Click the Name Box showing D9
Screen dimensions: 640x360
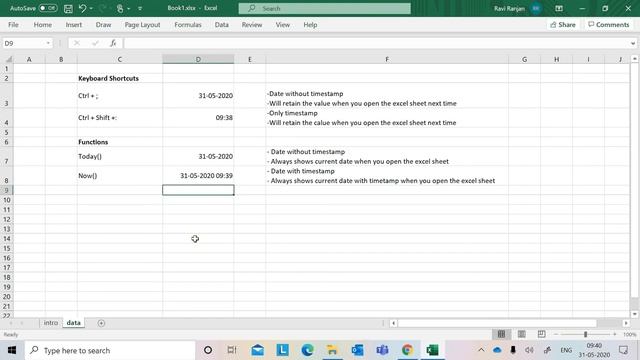(23, 43)
